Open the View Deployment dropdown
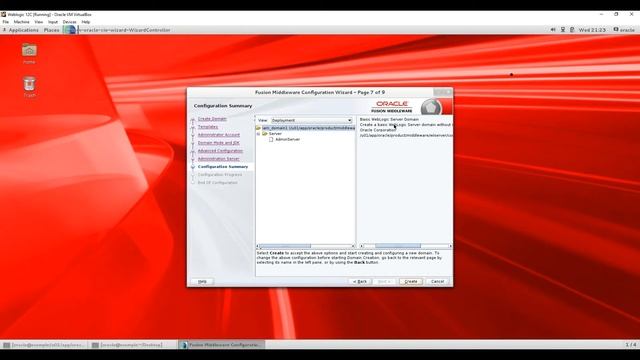 tap(311, 120)
